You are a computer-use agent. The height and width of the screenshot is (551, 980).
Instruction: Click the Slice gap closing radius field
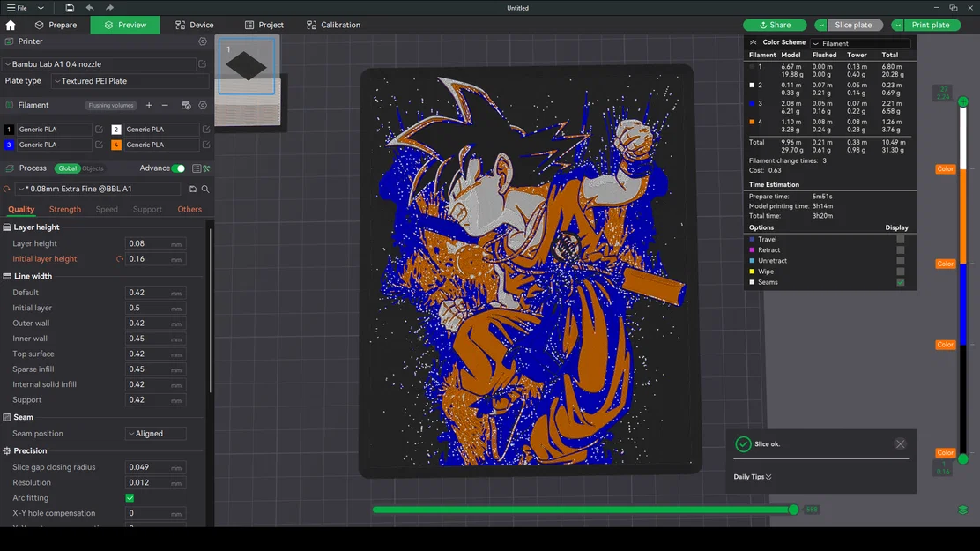coord(155,467)
